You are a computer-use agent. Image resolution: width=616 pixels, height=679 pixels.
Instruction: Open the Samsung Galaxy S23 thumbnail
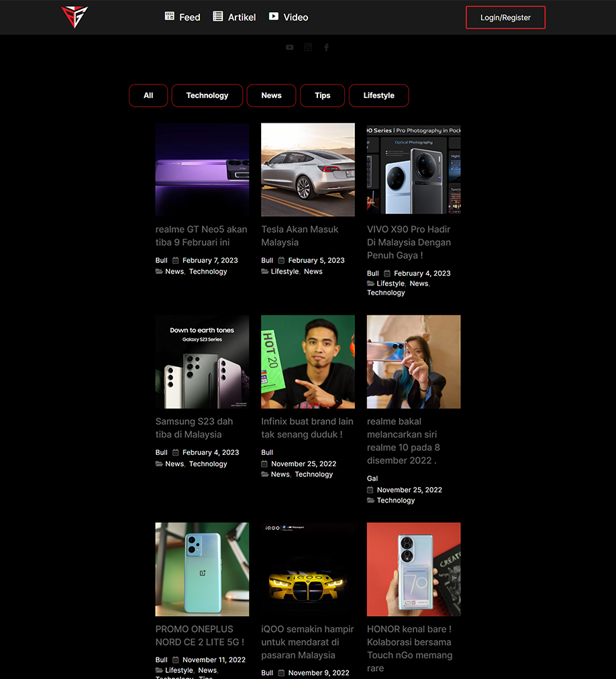tap(202, 362)
